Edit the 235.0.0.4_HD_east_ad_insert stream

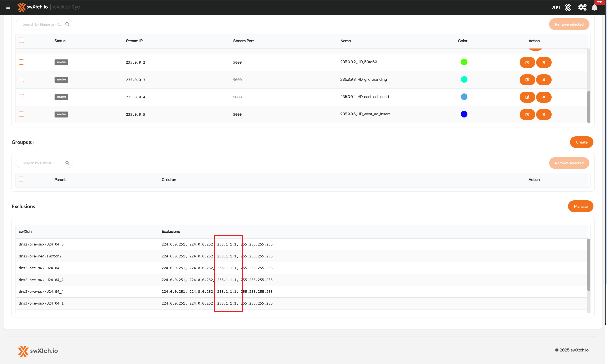(x=527, y=97)
